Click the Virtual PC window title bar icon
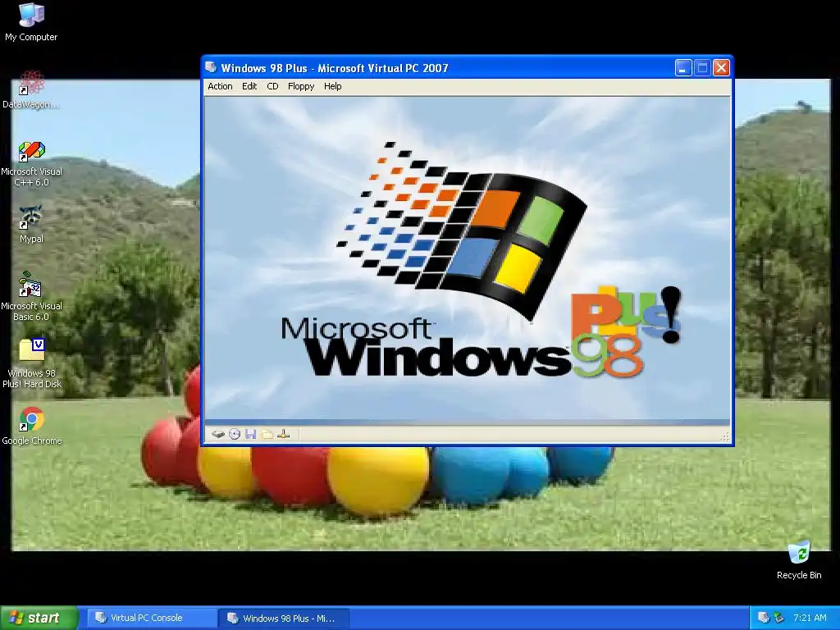 coord(211,67)
